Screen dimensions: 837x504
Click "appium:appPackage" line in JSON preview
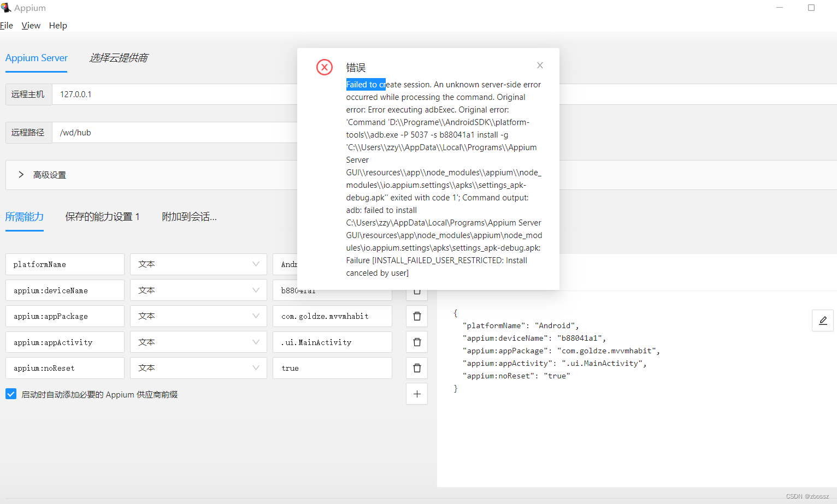click(x=561, y=351)
